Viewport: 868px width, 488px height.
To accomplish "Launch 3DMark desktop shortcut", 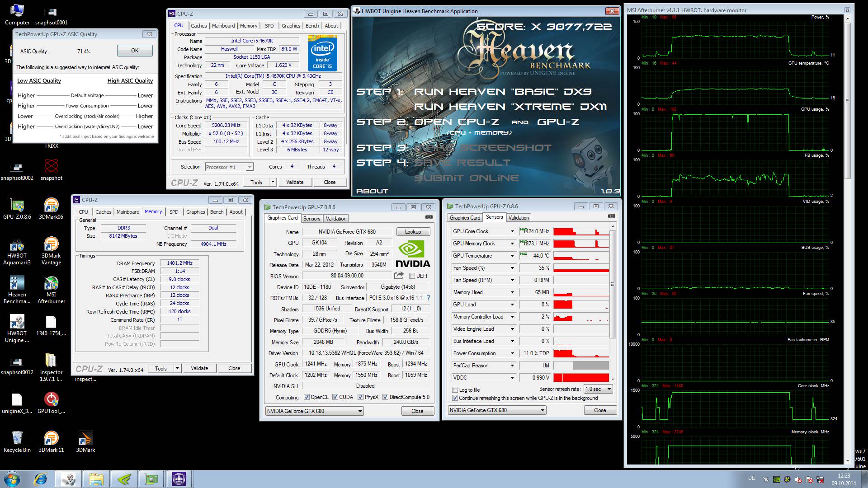I will 85,441.
